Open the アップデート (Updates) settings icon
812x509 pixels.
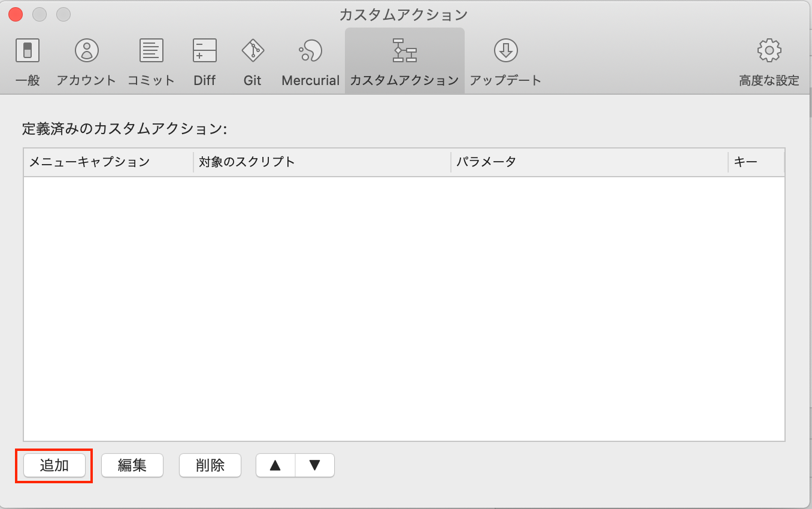pos(505,60)
